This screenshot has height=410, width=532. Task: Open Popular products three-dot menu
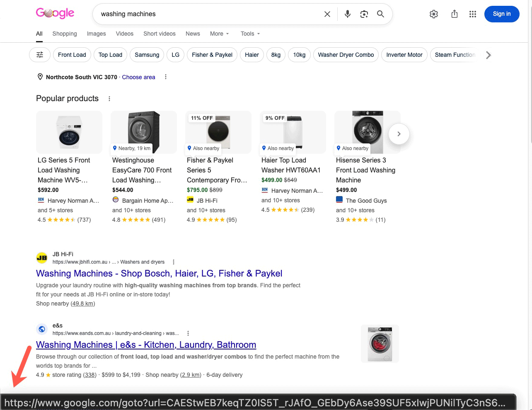coord(109,99)
